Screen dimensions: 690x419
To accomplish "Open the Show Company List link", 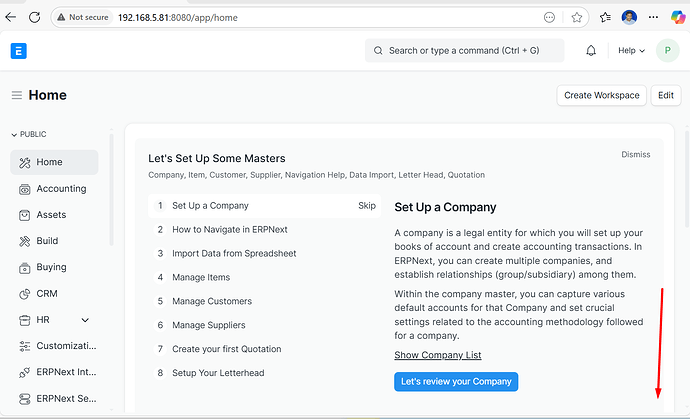I will coord(438,355).
